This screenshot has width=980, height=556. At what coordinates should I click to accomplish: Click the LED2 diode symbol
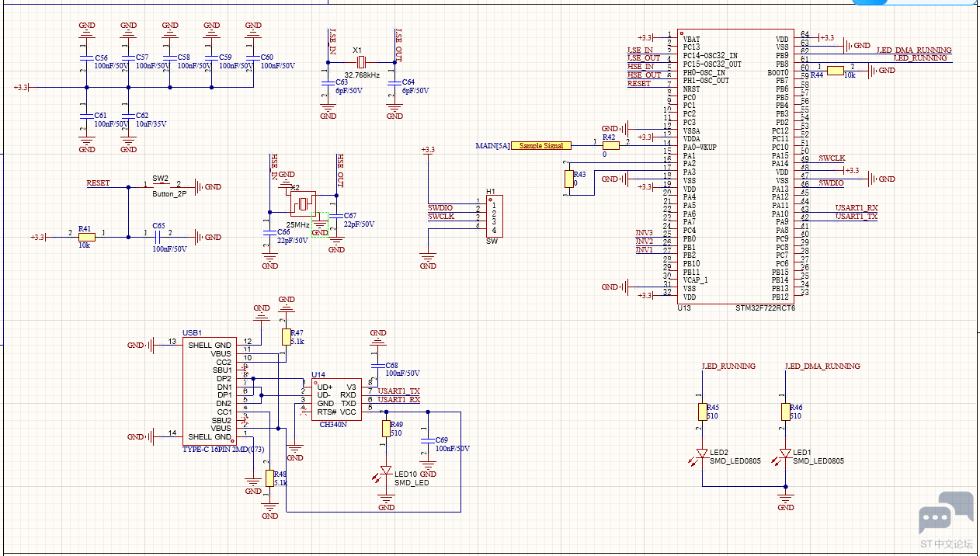coord(702,453)
